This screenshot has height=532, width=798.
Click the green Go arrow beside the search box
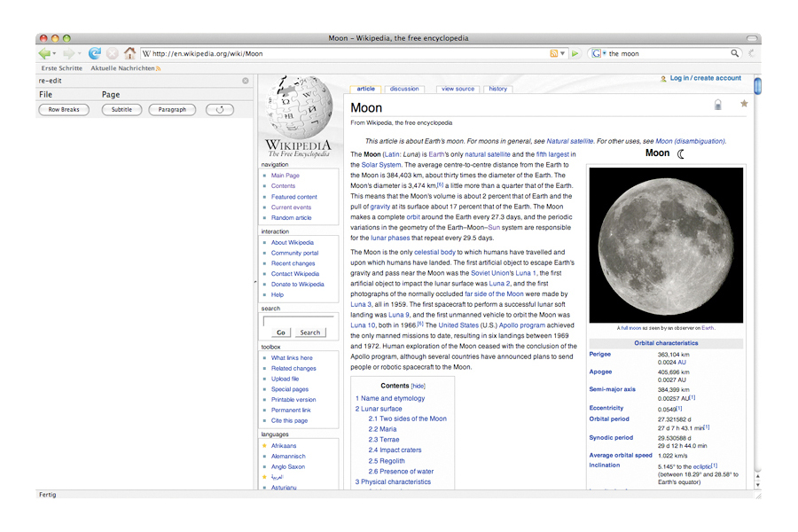tap(575, 53)
